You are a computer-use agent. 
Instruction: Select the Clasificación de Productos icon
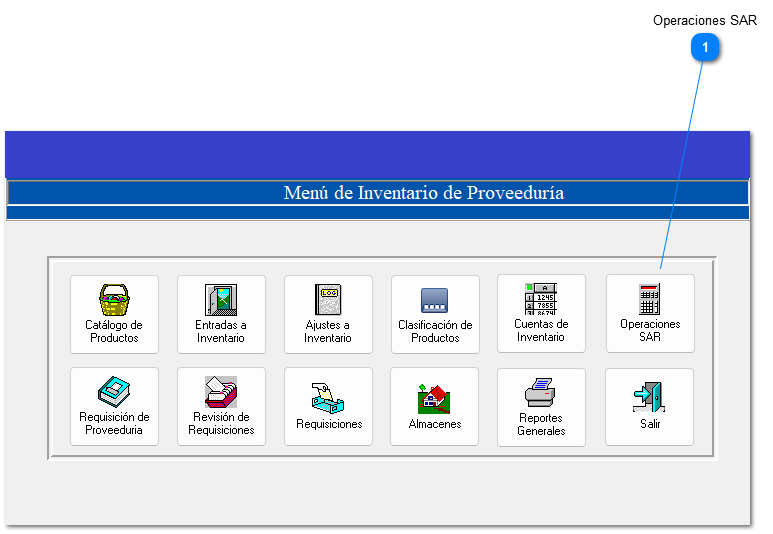point(435,300)
